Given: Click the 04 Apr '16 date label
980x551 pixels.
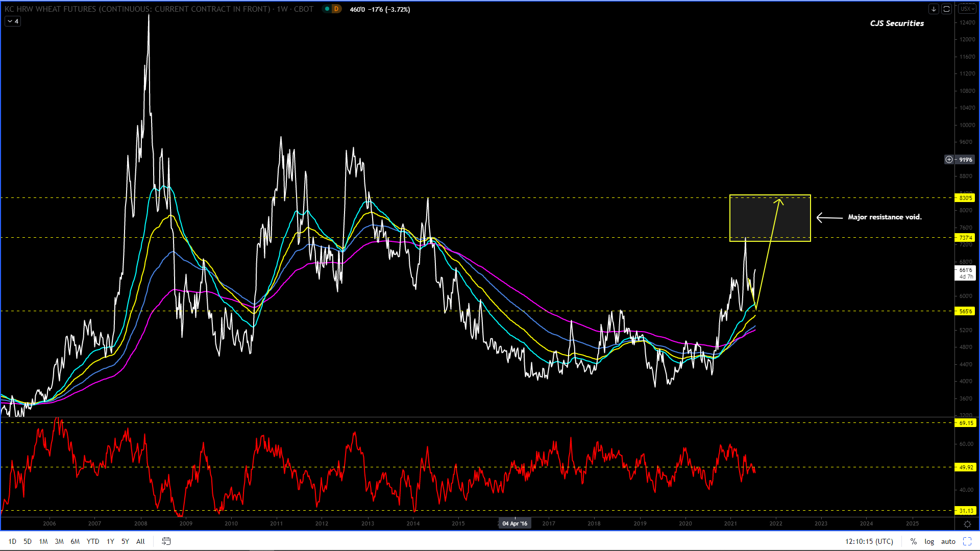Looking at the screenshot, I should point(514,523).
